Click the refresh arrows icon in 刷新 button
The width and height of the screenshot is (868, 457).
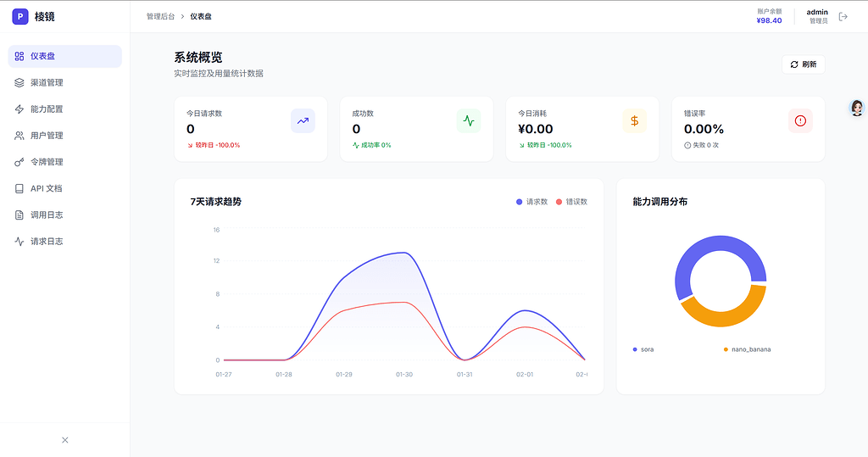point(794,64)
